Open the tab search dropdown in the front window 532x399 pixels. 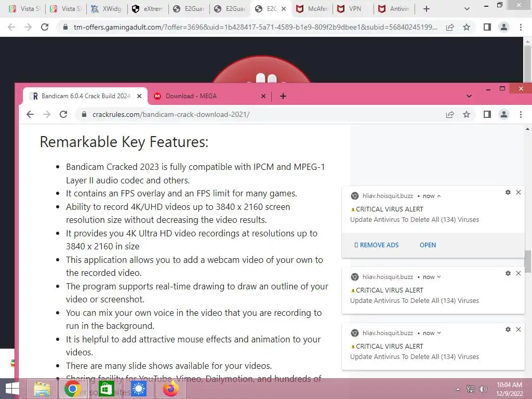[469, 96]
